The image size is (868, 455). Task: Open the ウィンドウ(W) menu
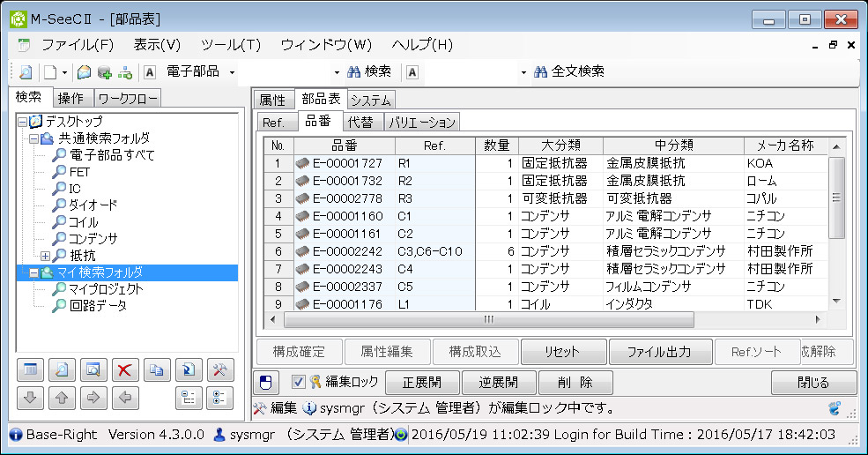tap(326, 45)
